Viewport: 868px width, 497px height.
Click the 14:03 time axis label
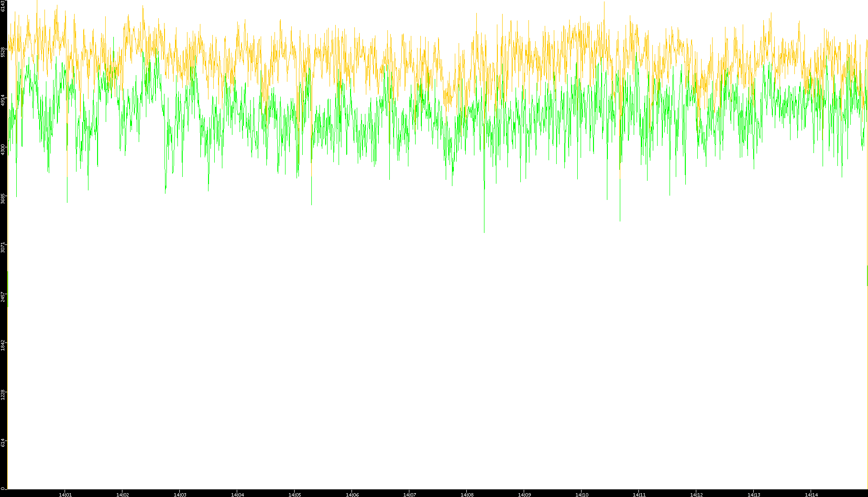[180, 495]
